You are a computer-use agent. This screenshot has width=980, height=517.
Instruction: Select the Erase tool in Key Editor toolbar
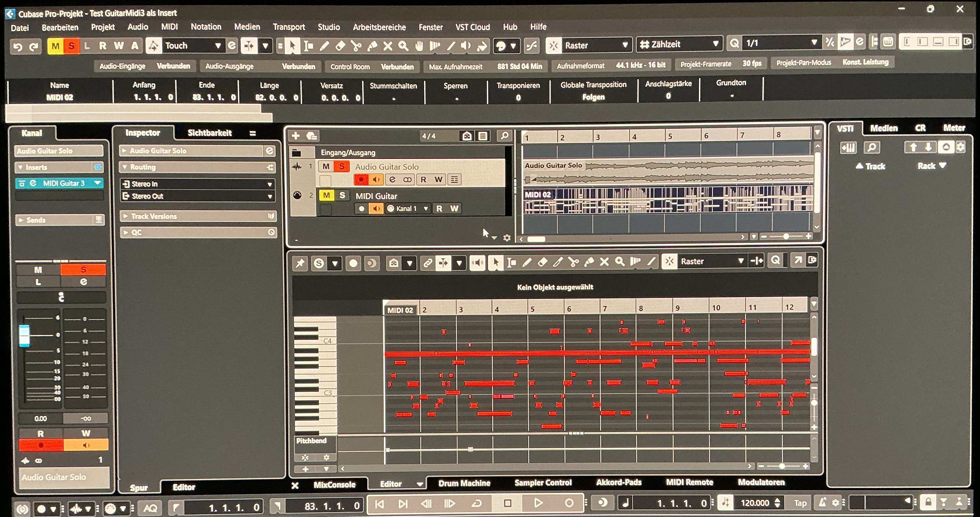[543, 262]
